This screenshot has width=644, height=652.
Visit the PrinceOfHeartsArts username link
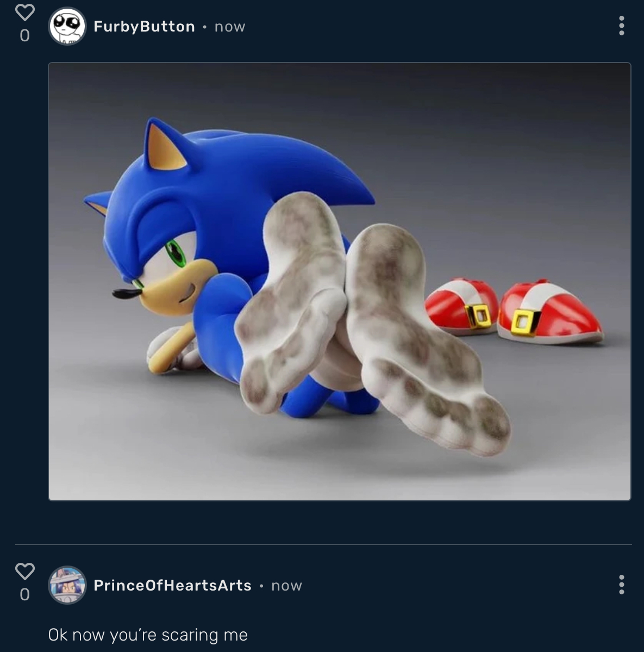172,586
